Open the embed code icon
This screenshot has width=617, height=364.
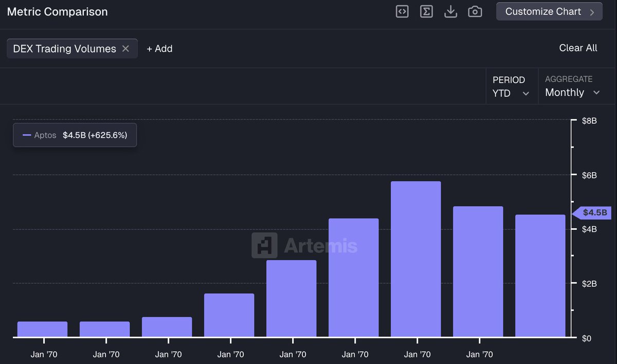tap(402, 11)
